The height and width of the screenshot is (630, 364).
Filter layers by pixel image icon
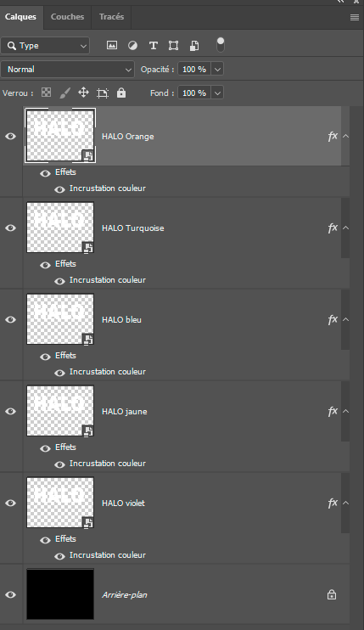112,45
